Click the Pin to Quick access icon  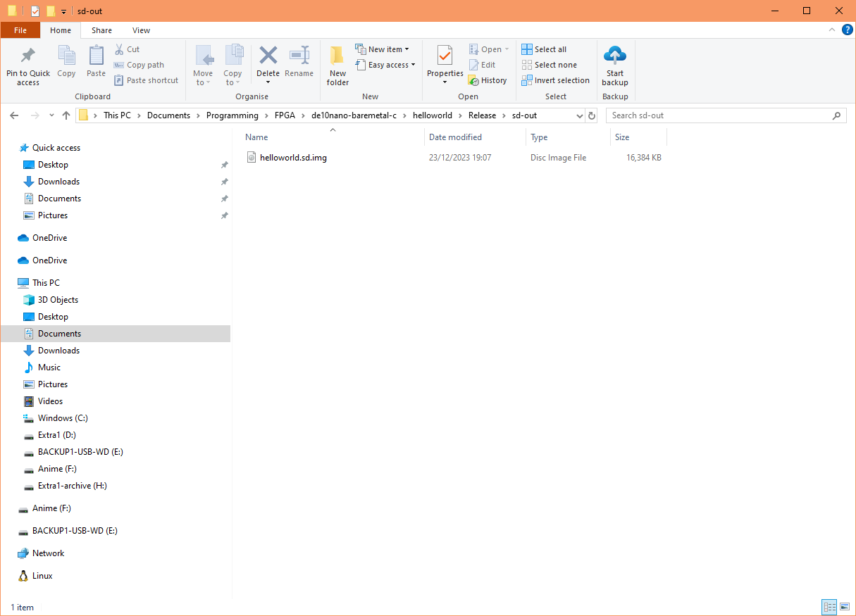pos(28,56)
